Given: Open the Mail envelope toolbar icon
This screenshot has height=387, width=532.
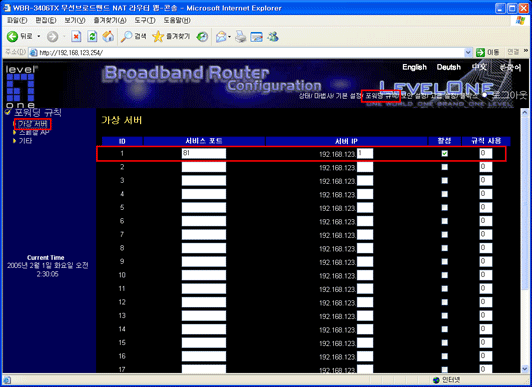Looking at the screenshot, I should tap(221, 36).
